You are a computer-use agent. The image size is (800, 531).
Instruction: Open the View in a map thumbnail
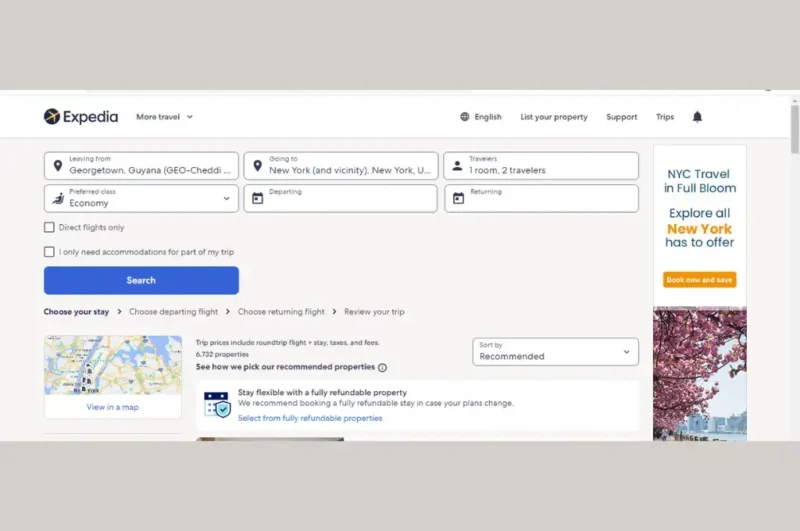[113, 377]
